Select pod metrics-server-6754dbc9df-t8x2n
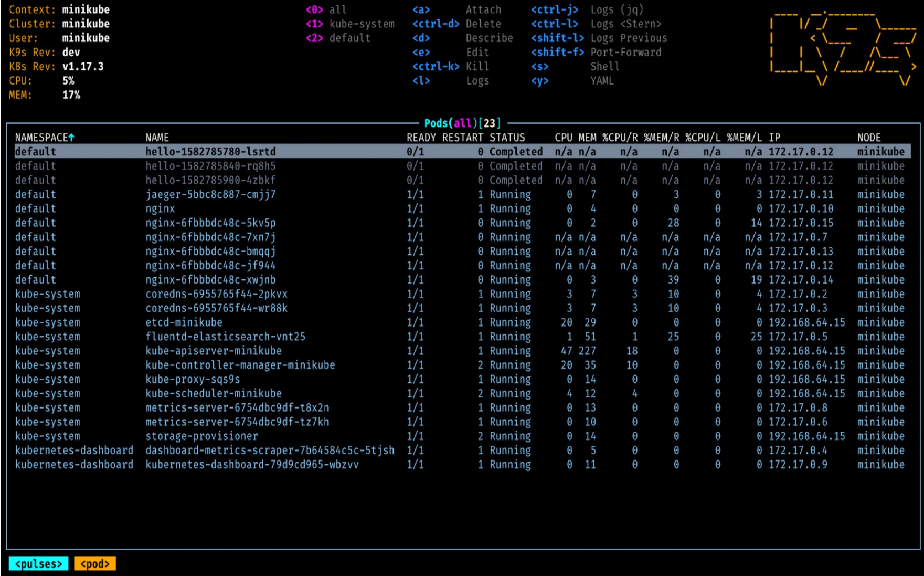The image size is (924, 576). pos(463,407)
